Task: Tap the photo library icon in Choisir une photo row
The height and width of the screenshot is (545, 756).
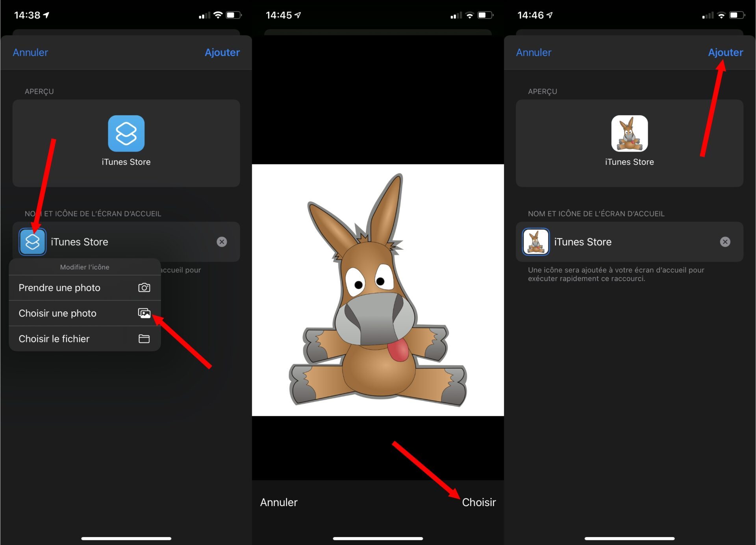Action: 144,313
